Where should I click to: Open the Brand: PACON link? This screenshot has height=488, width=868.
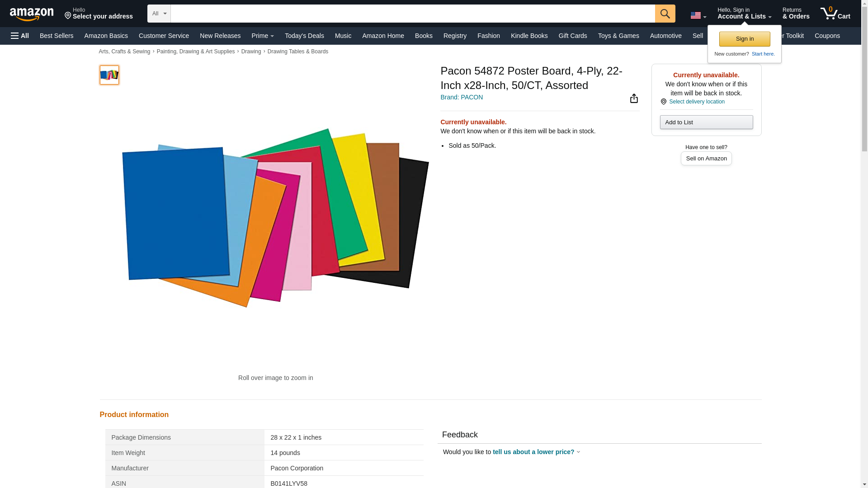click(x=461, y=97)
